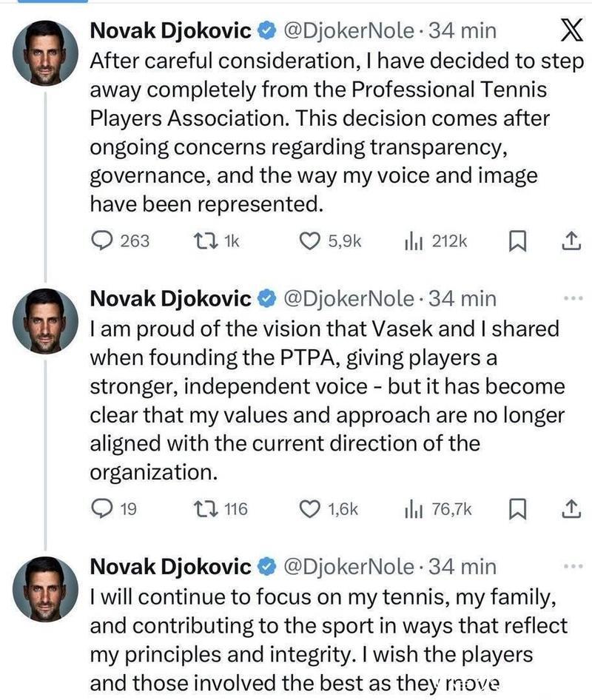Open more options menu on third tweet
Image resolution: width=592 pixels, height=700 pixels.
point(573,567)
